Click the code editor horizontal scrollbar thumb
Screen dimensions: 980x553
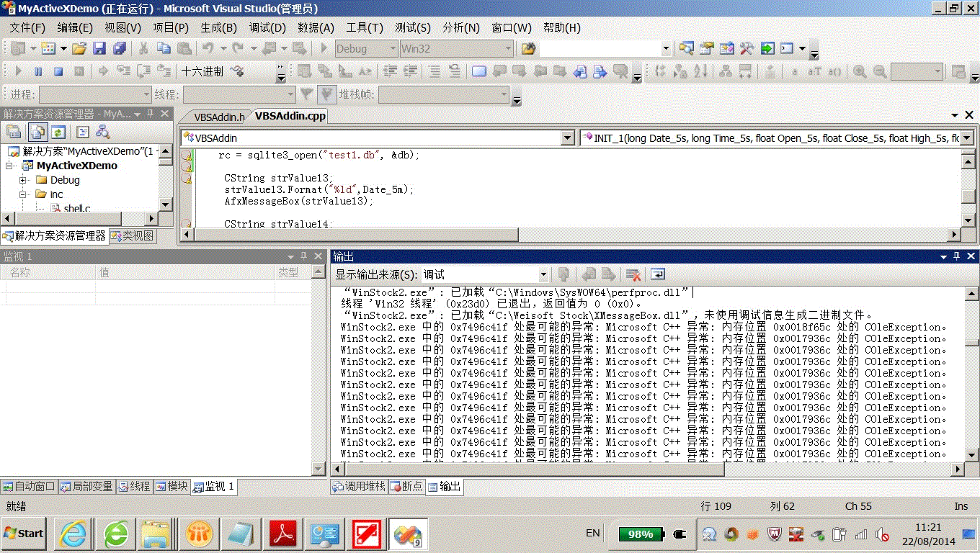tap(355, 234)
